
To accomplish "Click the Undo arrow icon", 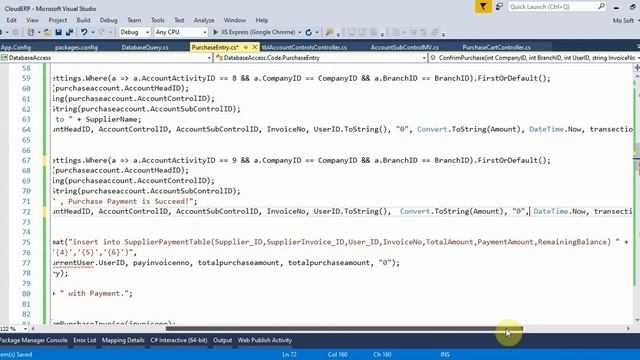I will [x=84, y=32].
